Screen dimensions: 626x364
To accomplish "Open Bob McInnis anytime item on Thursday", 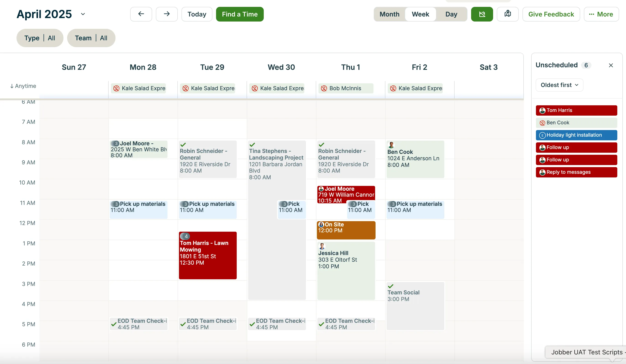I will click(x=346, y=88).
